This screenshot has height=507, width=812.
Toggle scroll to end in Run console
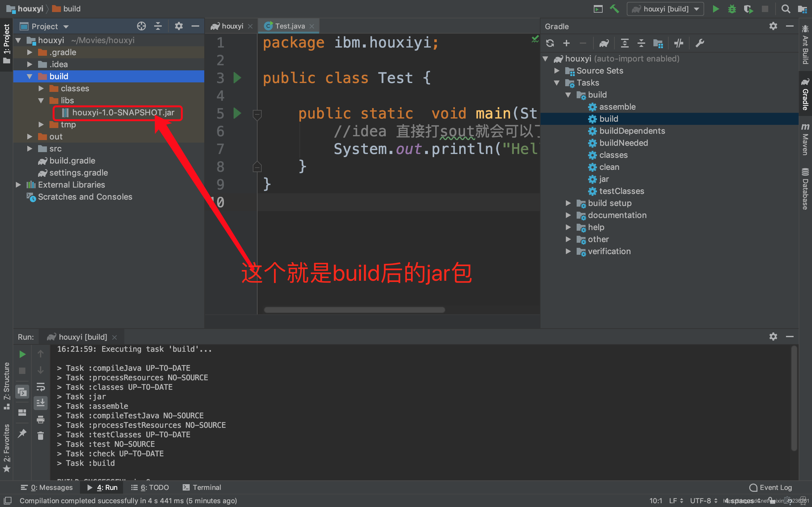tap(41, 403)
